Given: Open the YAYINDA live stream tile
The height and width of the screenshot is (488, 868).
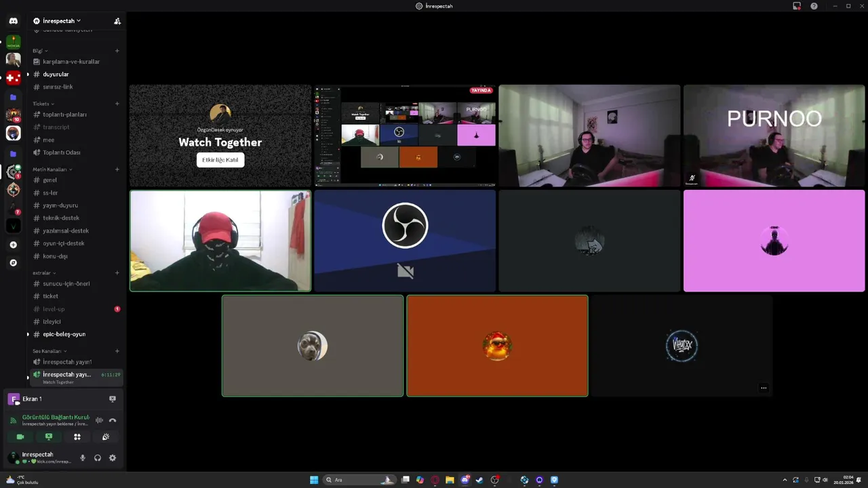Looking at the screenshot, I should (405, 135).
